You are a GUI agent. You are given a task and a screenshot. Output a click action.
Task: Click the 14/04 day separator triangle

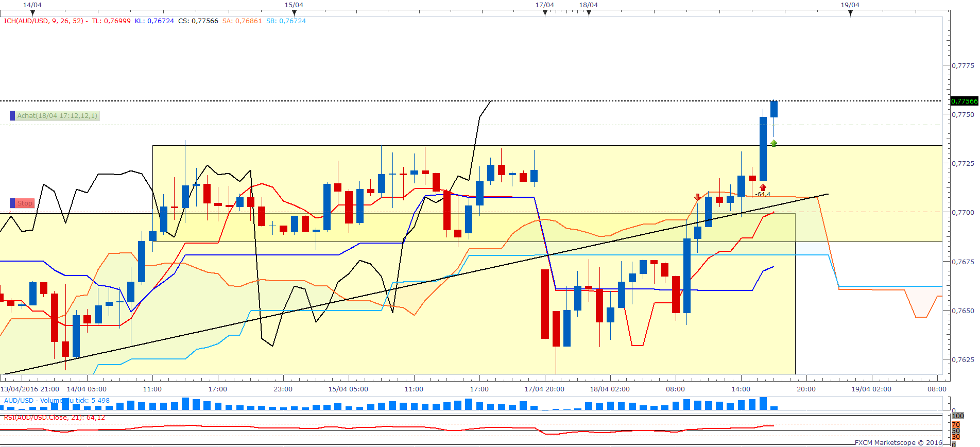[32, 13]
